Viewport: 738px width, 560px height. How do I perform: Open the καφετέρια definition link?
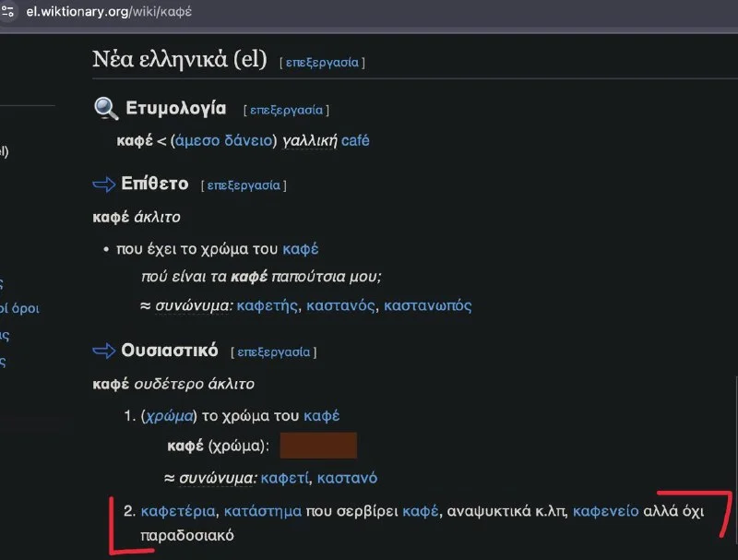[x=178, y=511]
